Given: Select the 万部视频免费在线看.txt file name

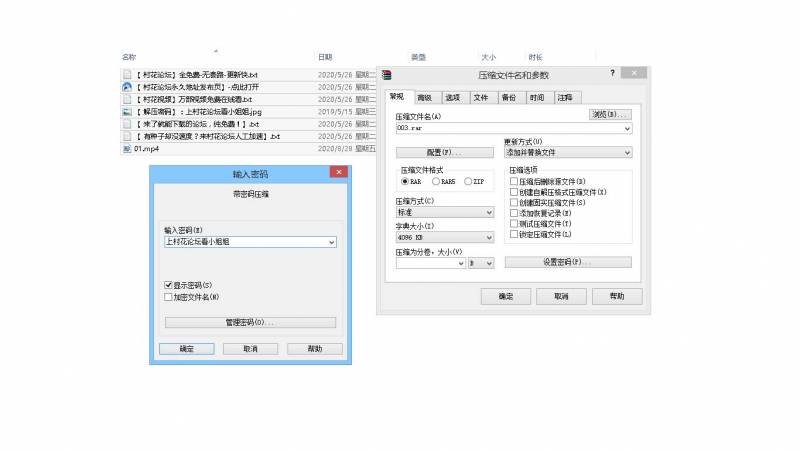Looking at the screenshot, I should (193, 99).
